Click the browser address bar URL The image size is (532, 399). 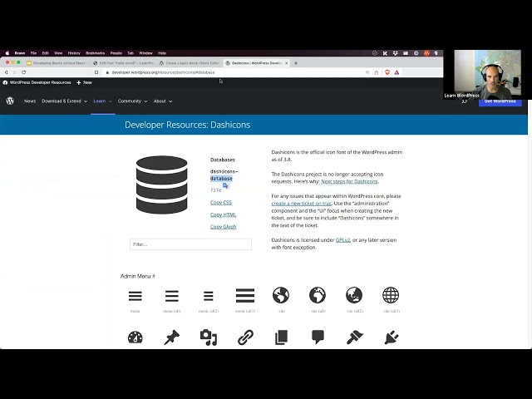163,72
